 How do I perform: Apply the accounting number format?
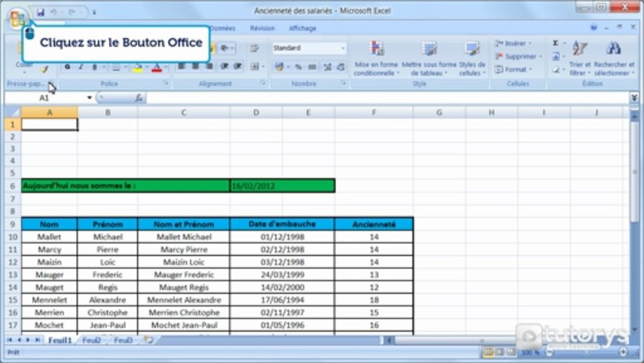coord(280,67)
